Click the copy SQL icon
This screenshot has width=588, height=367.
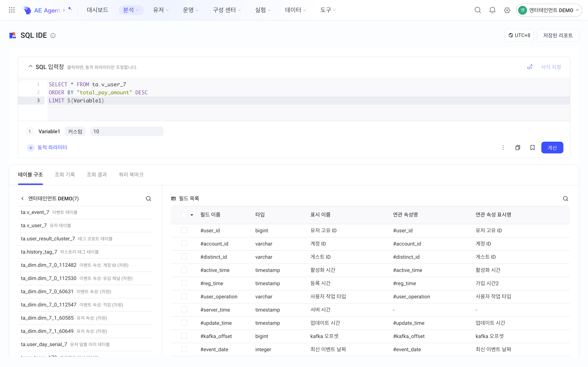518,148
